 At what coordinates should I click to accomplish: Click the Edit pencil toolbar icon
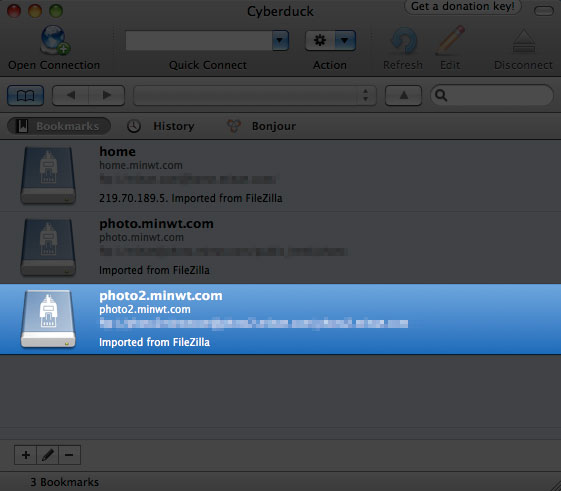pos(450,40)
